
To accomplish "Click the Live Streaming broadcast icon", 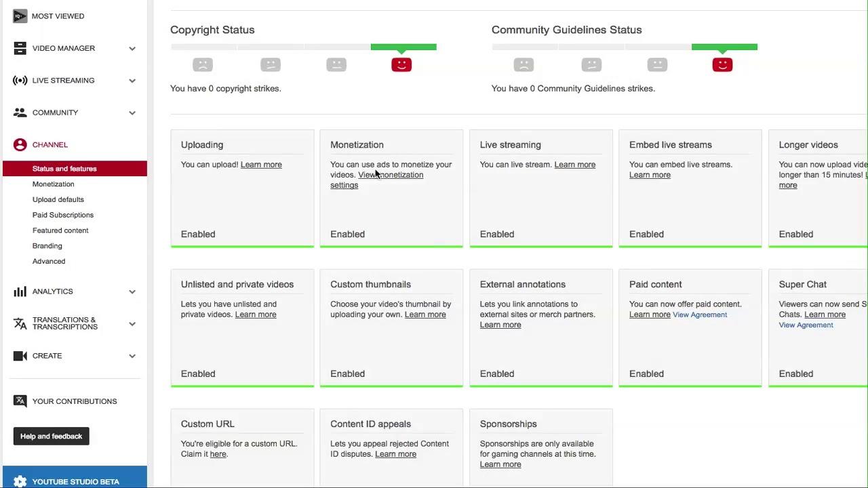I will 20,81.
